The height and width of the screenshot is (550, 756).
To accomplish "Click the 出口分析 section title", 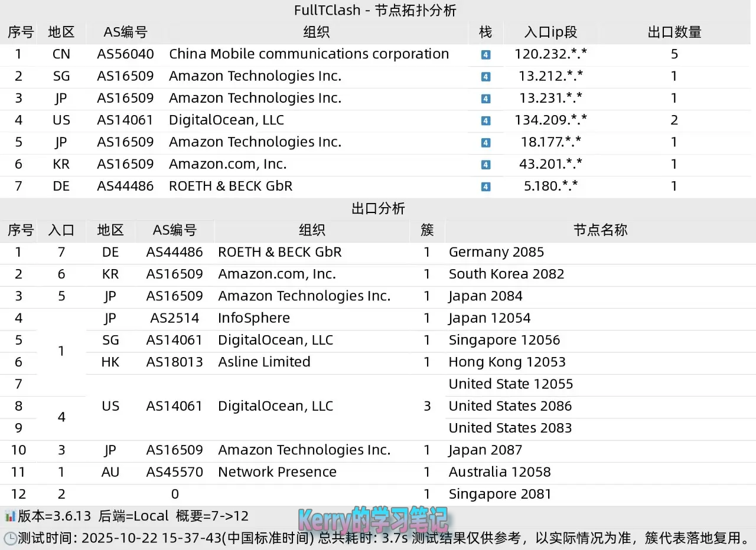I will [x=378, y=209].
